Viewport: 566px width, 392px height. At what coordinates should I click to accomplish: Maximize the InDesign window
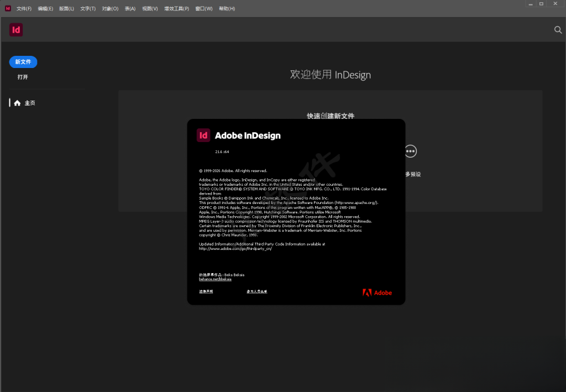click(x=541, y=4)
